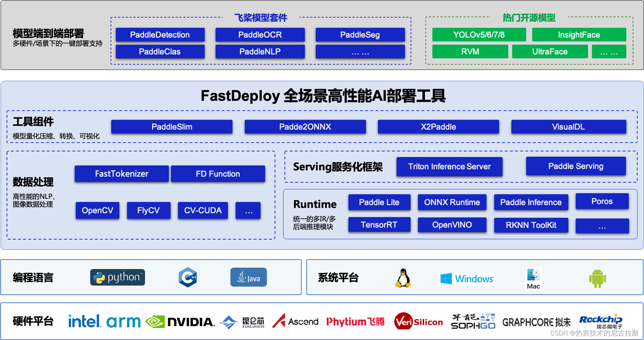Click the FD Function box
Image resolution: width=644 pixels, height=340 pixels.
click(x=218, y=174)
